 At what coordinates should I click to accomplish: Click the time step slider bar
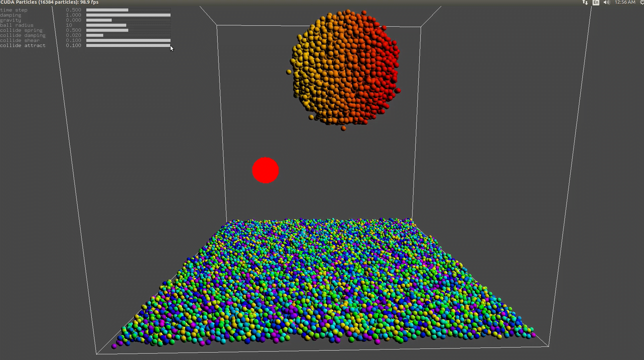[128, 10]
